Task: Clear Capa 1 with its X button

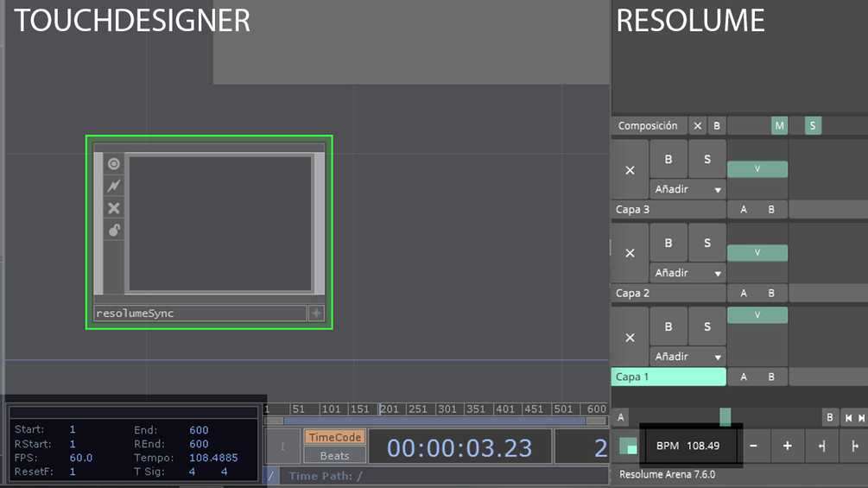Action: tap(630, 338)
